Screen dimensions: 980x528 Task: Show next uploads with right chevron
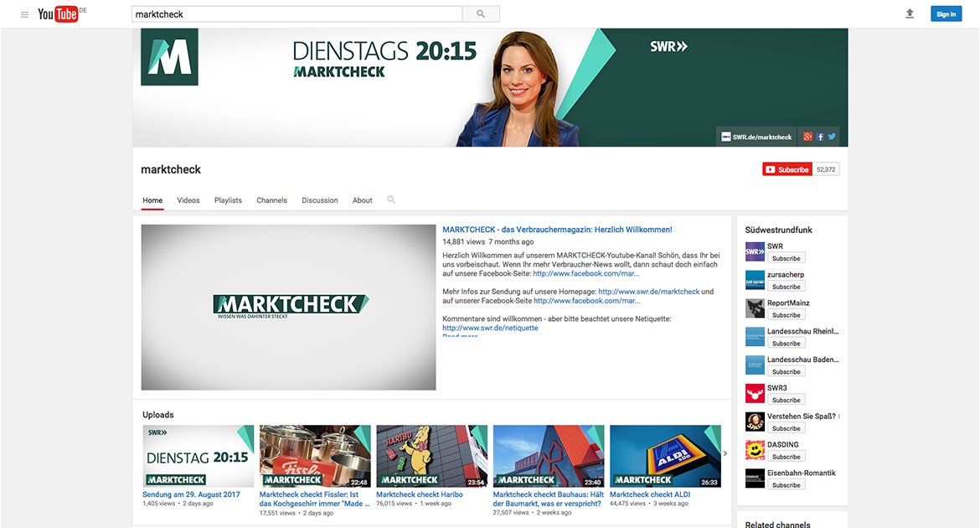pos(725,453)
